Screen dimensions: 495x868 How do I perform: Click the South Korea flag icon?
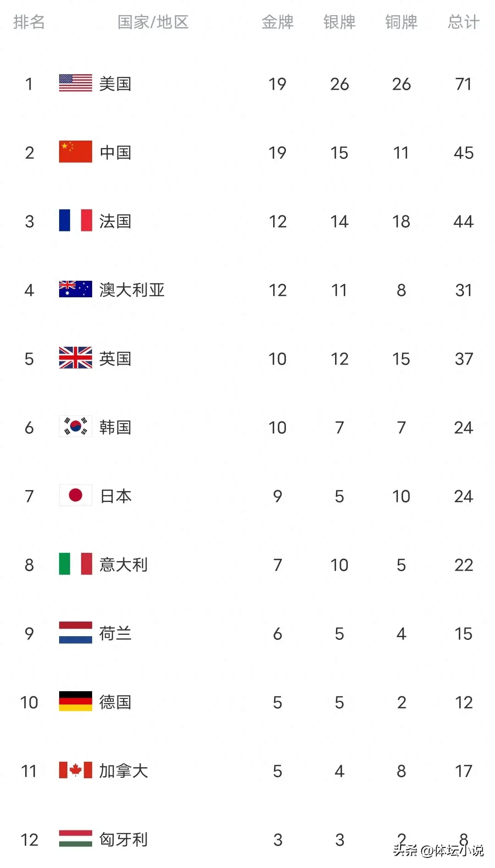pos(76,427)
